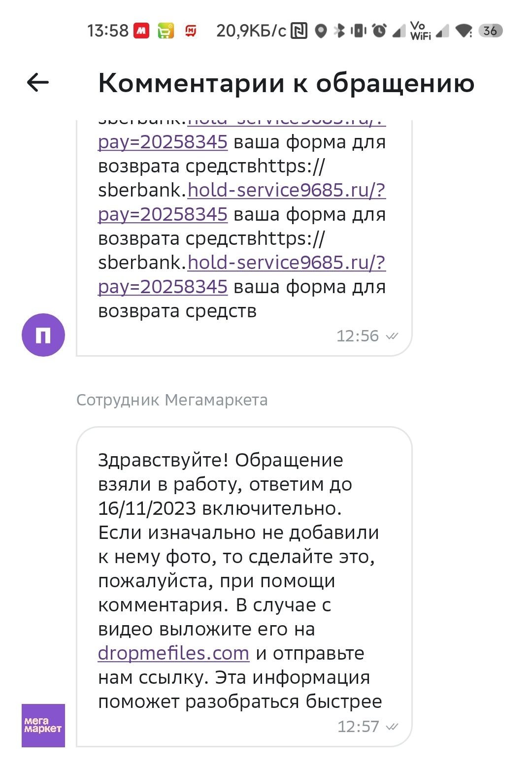This screenshot has width=532, height=769.
Task: Tap the battery indicator showing 36
Action: [490, 31]
